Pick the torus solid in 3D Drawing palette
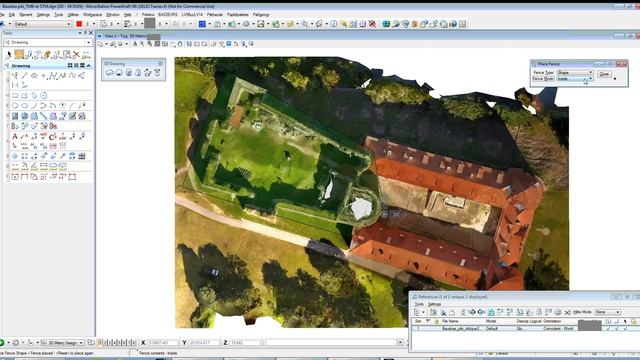This screenshot has height=360, width=640. coord(147,73)
